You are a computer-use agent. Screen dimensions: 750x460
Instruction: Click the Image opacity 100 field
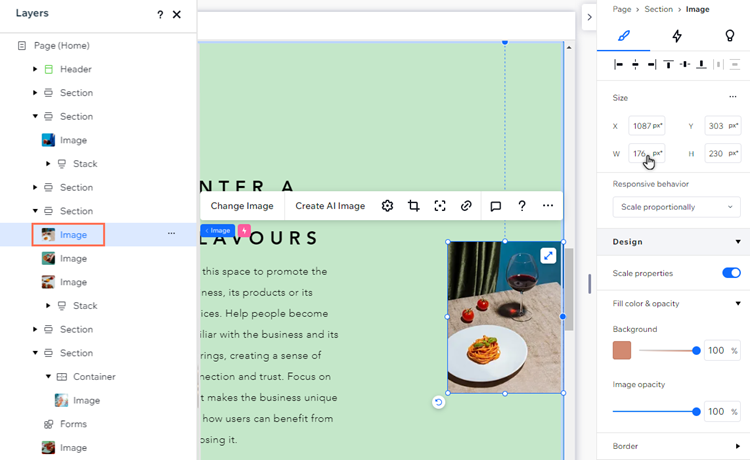[722, 411]
